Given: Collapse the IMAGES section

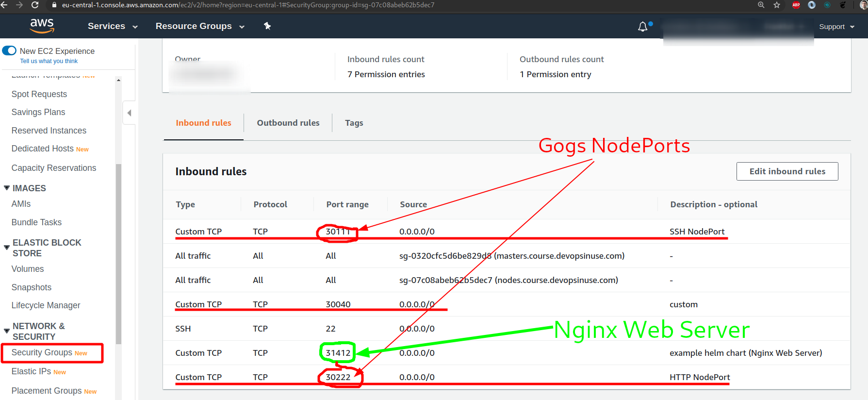Looking at the screenshot, I should pyautogui.click(x=7, y=188).
